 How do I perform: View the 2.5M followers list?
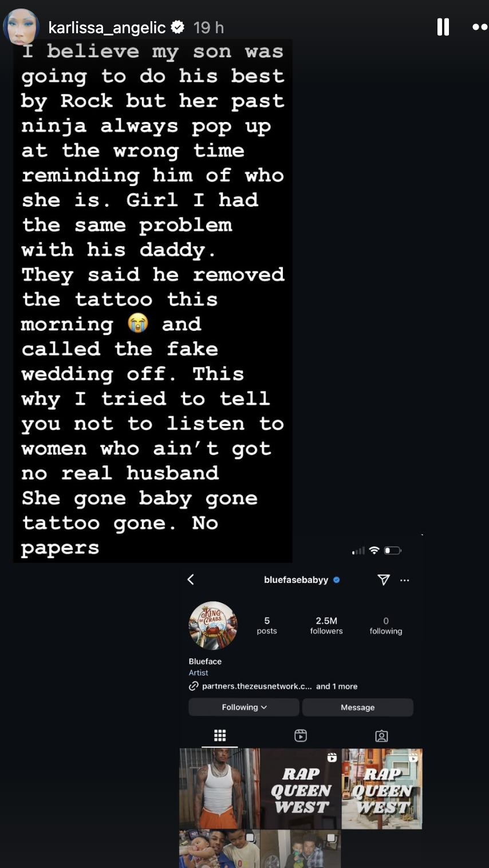(x=326, y=625)
